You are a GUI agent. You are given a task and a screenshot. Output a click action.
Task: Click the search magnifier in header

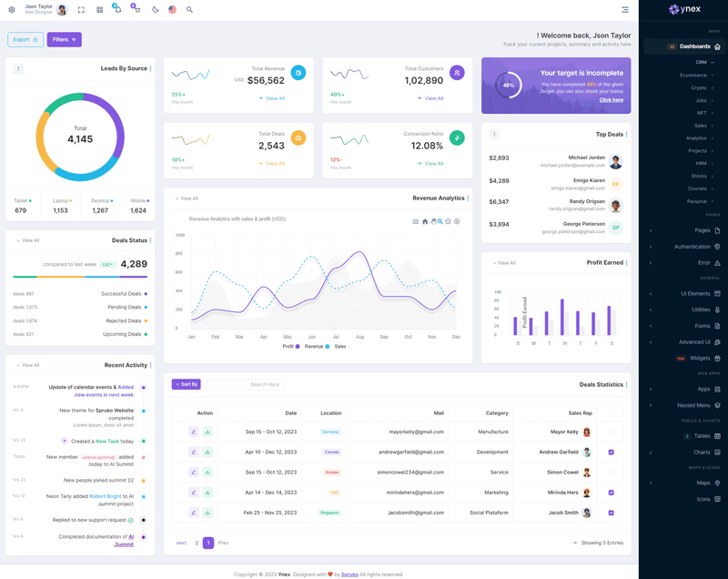click(189, 10)
